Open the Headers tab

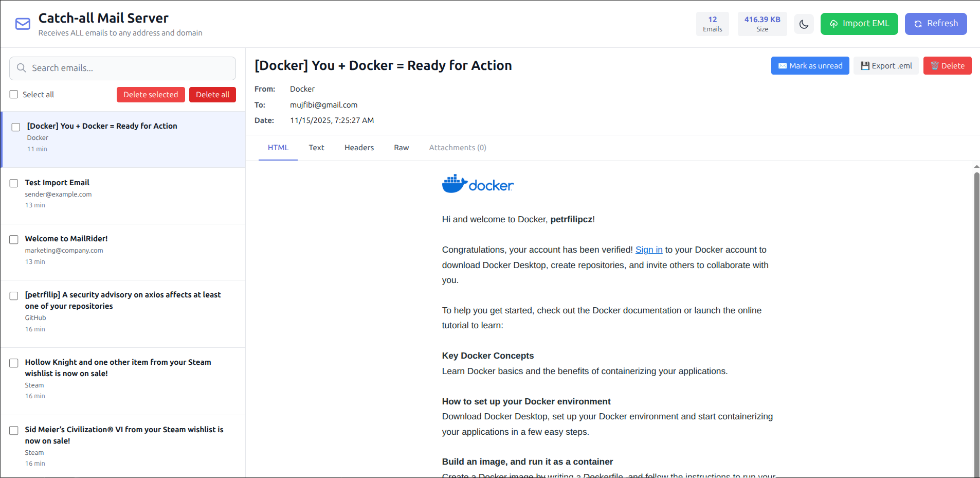pyautogui.click(x=359, y=147)
